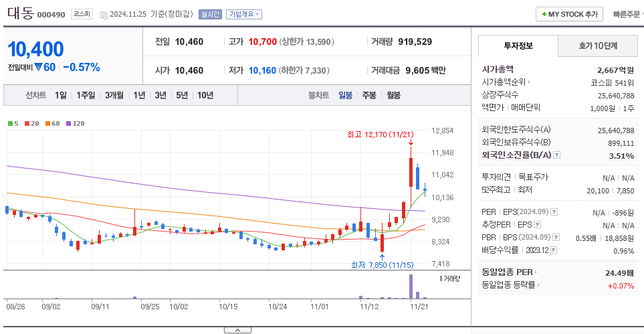Screen dimensions: 644x334
Task: Select the 10년 line chart period
Action: 205,96
